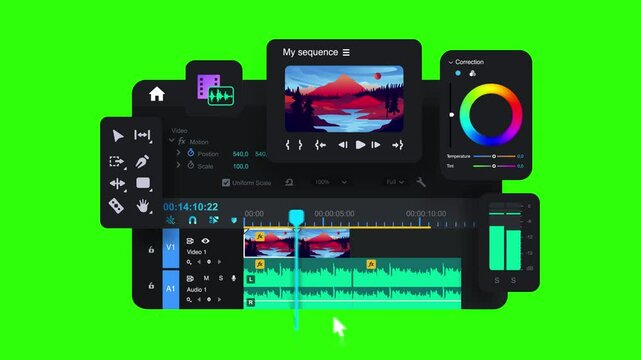
Task: Click the fx badge on video clip
Action: click(260, 237)
